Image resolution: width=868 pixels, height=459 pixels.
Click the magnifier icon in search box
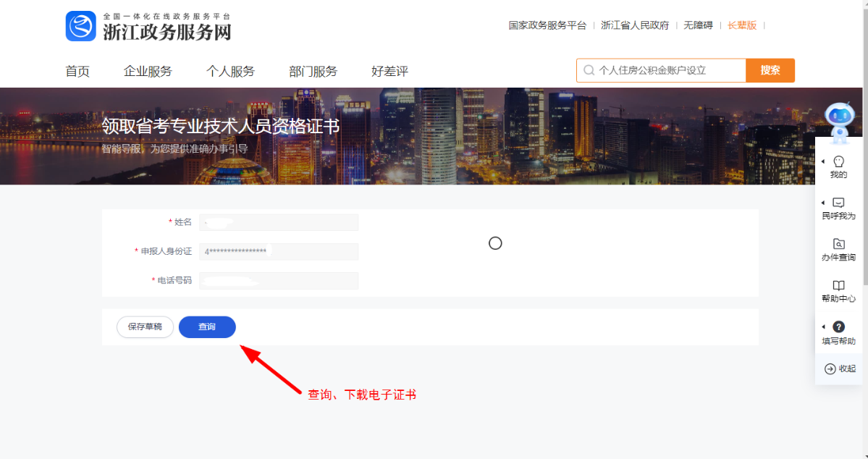coord(589,70)
